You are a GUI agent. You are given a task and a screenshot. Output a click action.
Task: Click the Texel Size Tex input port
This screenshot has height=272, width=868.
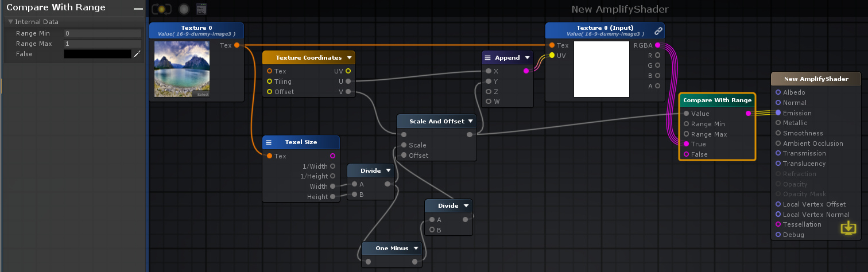pos(269,156)
